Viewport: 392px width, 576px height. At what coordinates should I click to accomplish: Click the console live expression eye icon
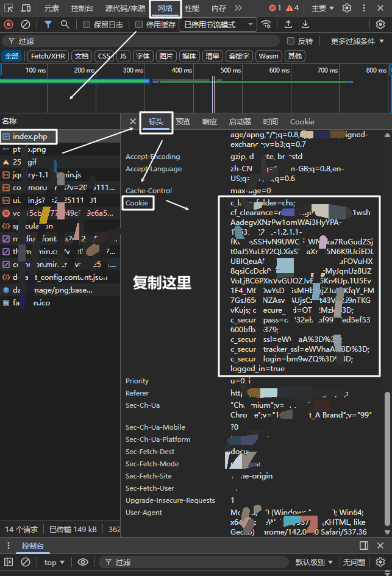83,562
